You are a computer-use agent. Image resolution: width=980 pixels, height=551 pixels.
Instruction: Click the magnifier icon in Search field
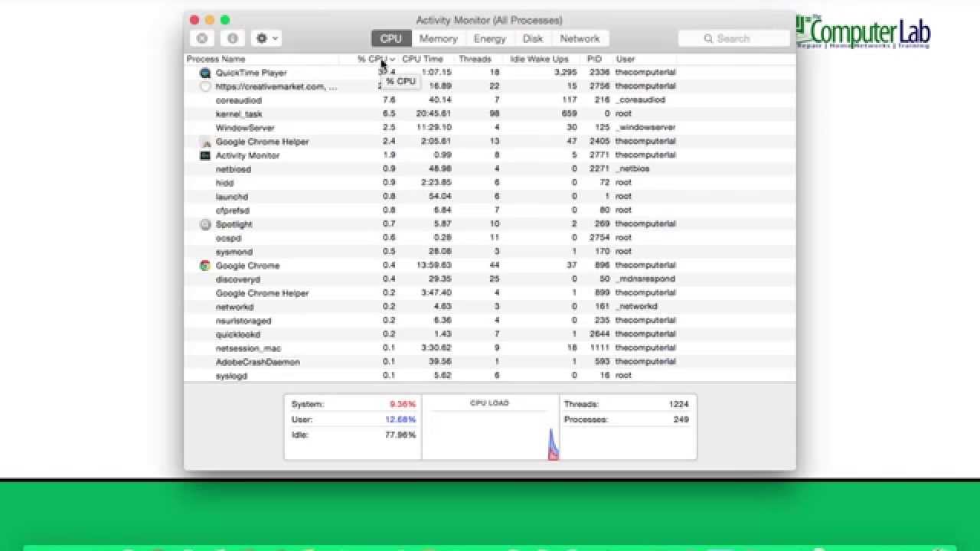(x=708, y=38)
